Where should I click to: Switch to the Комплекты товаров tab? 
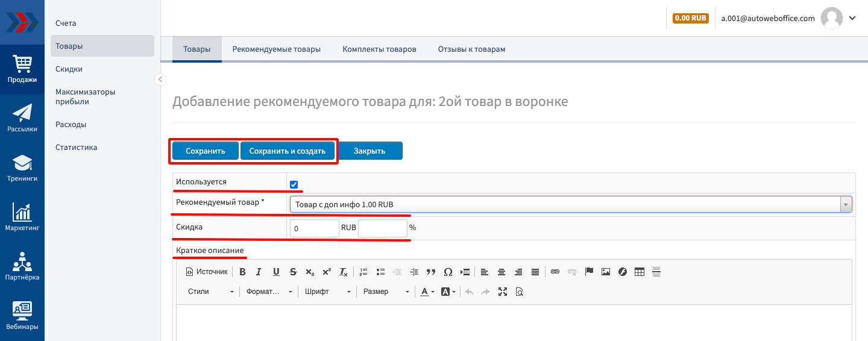coord(379,49)
